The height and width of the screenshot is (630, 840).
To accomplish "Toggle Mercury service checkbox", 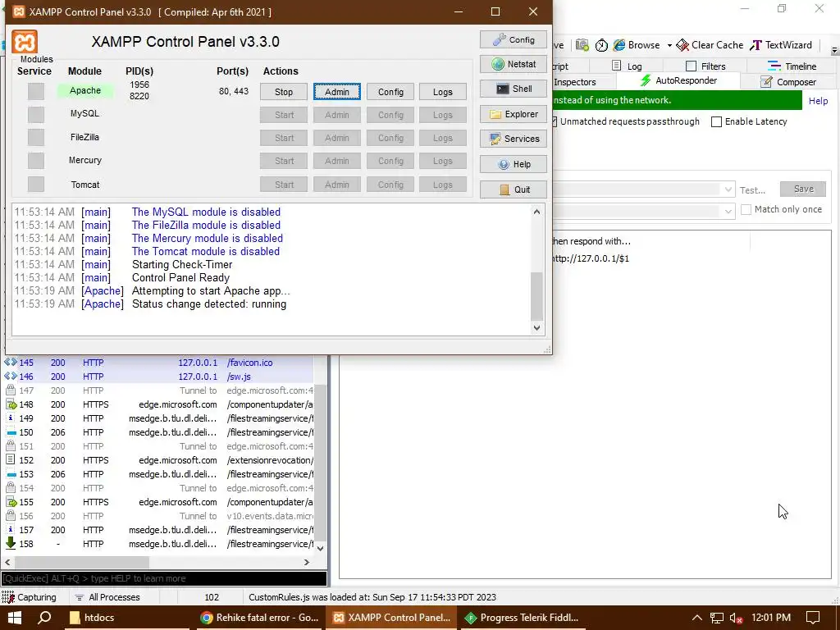I will (x=36, y=161).
